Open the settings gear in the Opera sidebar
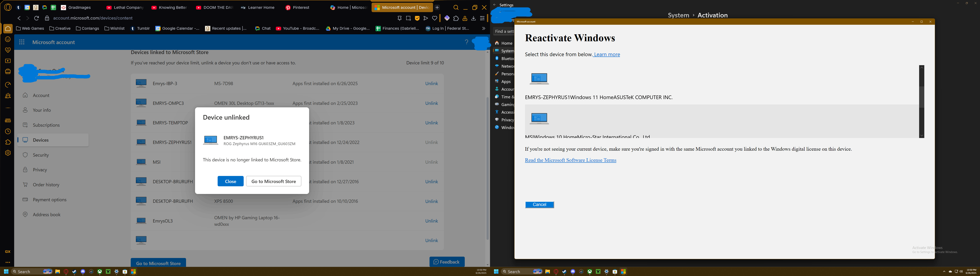980x276 pixels. point(8,153)
